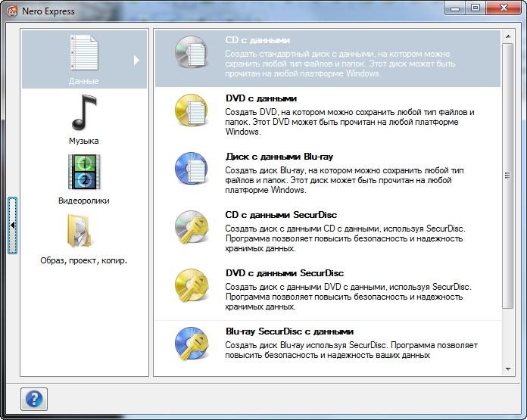The width and height of the screenshot is (527, 420).
Task: Click the scrollbar down arrow
Action: point(508,369)
